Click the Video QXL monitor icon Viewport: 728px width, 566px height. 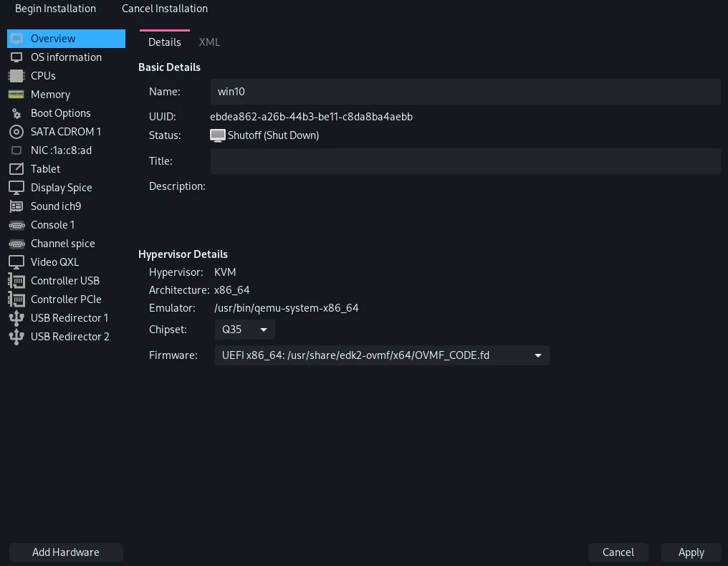coord(16,262)
